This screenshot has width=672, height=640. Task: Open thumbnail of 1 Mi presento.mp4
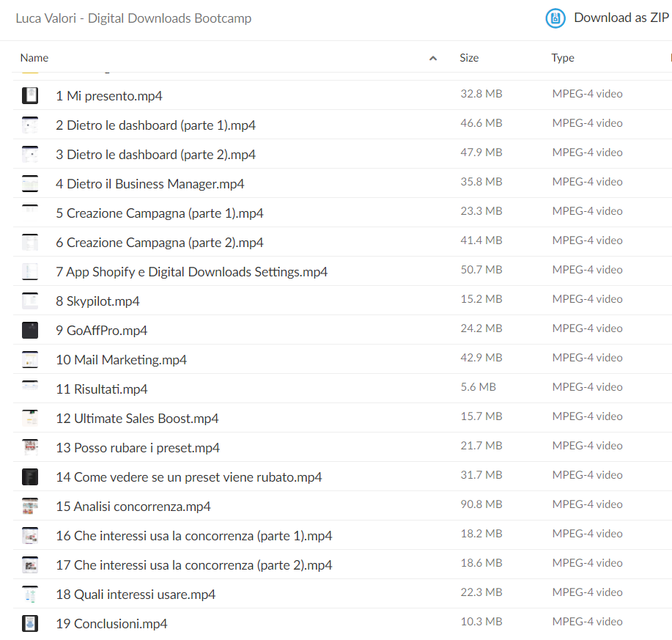click(x=30, y=95)
